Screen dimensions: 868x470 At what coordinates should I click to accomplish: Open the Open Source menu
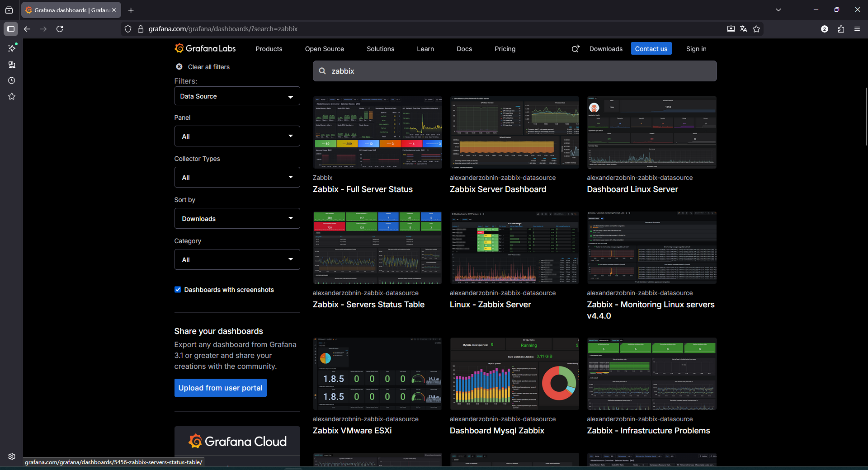tap(324, 49)
